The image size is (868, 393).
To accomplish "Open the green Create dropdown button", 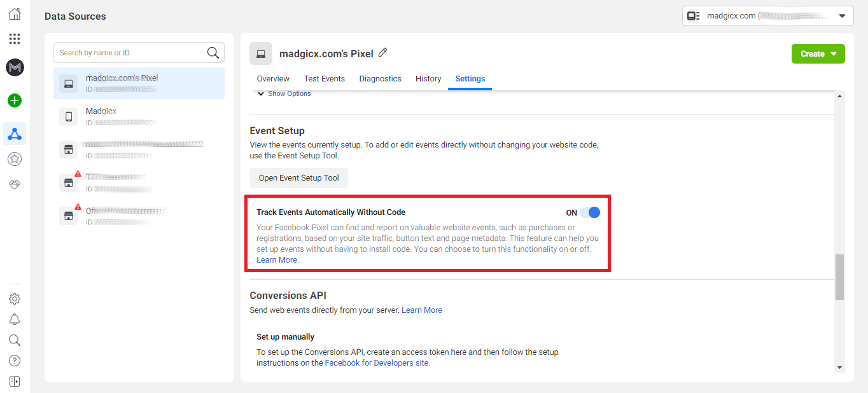I will click(x=818, y=54).
